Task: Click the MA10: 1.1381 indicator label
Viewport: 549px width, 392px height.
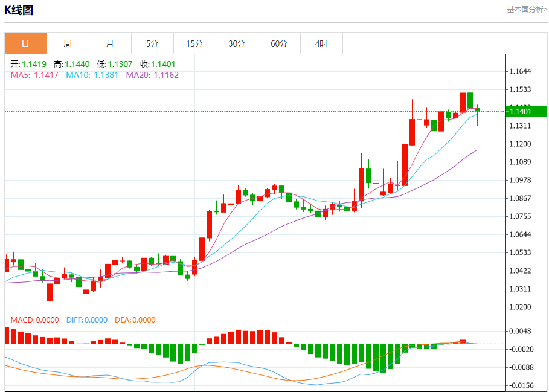Action: (x=92, y=75)
